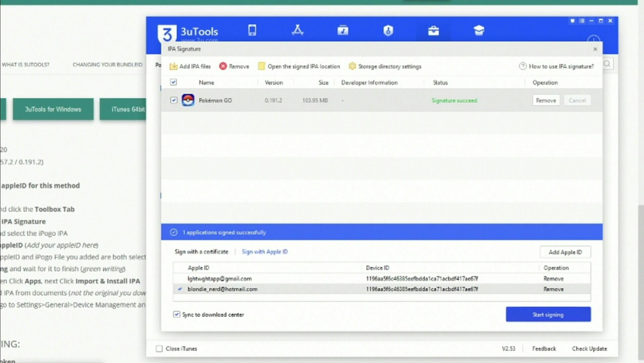Toggle the Pokémon GO row checkbox

pos(174,100)
